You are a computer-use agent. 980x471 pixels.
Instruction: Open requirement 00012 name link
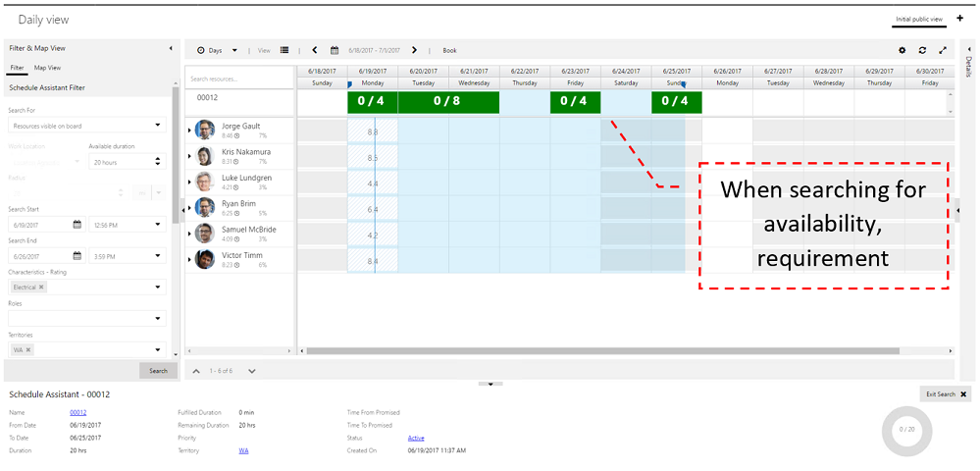click(77, 412)
